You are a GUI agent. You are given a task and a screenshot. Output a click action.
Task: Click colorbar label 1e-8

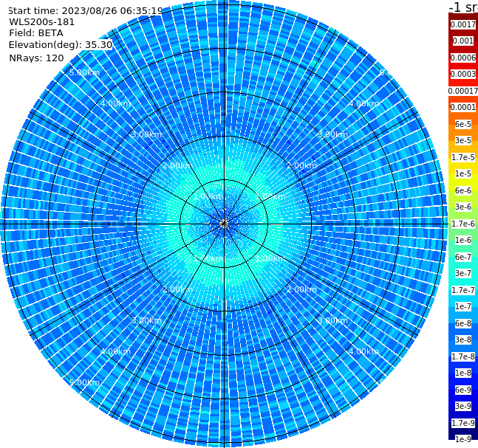tap(463, 373)
